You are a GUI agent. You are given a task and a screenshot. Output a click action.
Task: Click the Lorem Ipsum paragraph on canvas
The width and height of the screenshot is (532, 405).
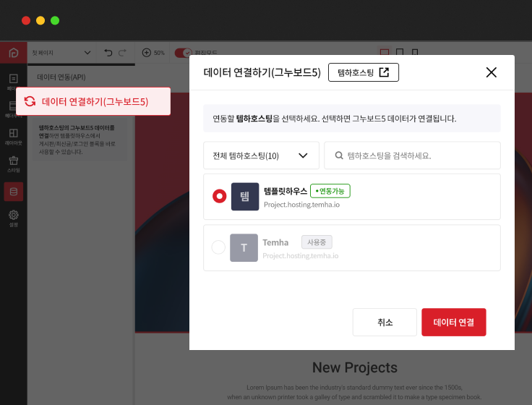[x=354, y=392]
